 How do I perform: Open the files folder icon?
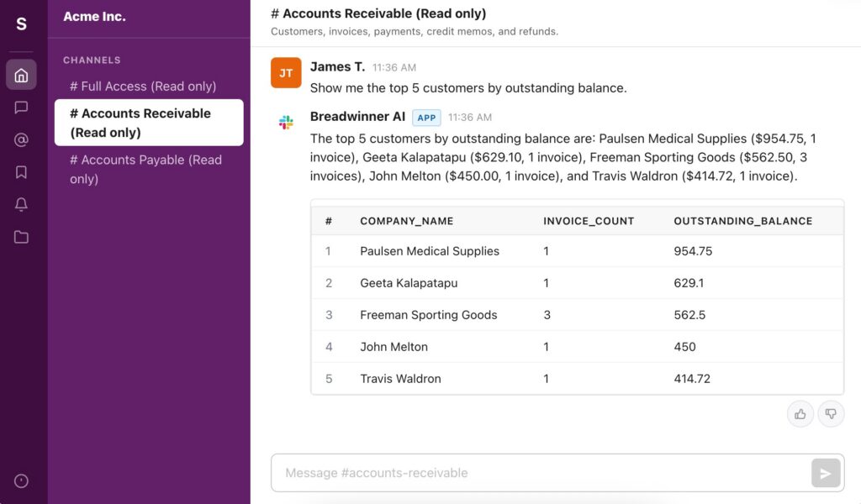click(x=21, y=237)
